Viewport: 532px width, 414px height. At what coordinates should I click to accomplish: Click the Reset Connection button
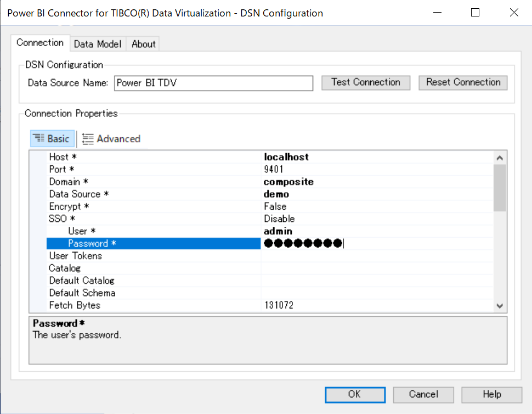coord(463,82)
